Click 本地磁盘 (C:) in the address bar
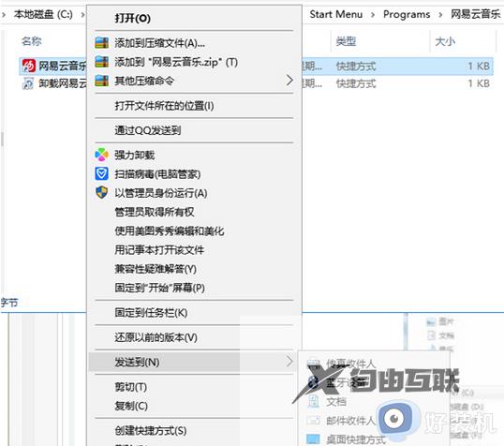Image resolution: width=504 pixels, height=446 pixels. click(x=43, y=14)
